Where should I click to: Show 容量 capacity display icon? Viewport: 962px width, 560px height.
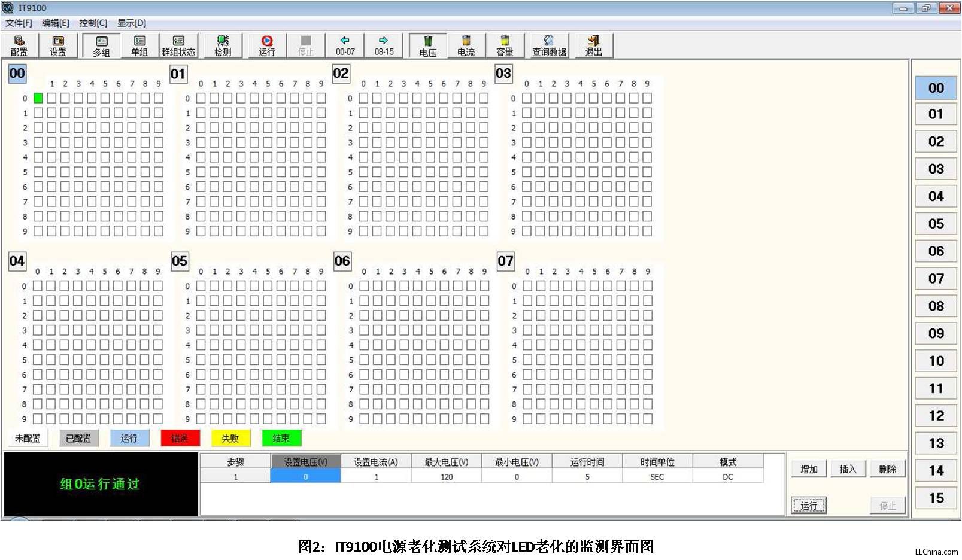(505, 45)
